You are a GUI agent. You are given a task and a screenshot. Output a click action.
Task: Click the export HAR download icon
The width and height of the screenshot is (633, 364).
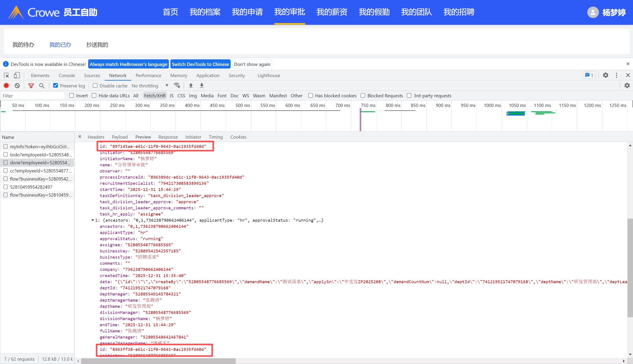point(202,86)
